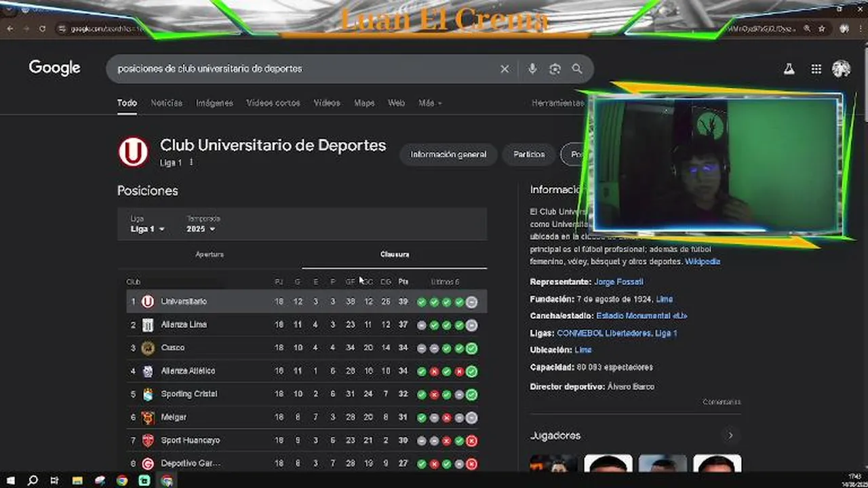868x488 pixels.
Task: Open the Lima link next to Ubicación
Action: coord(583,350)
